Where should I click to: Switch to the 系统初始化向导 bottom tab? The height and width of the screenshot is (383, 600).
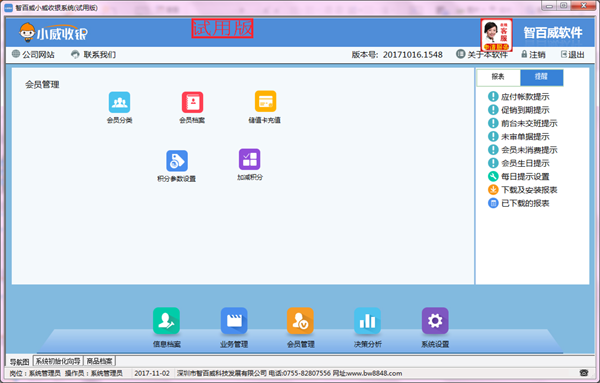pyautogui.click(x=58, y=361)
